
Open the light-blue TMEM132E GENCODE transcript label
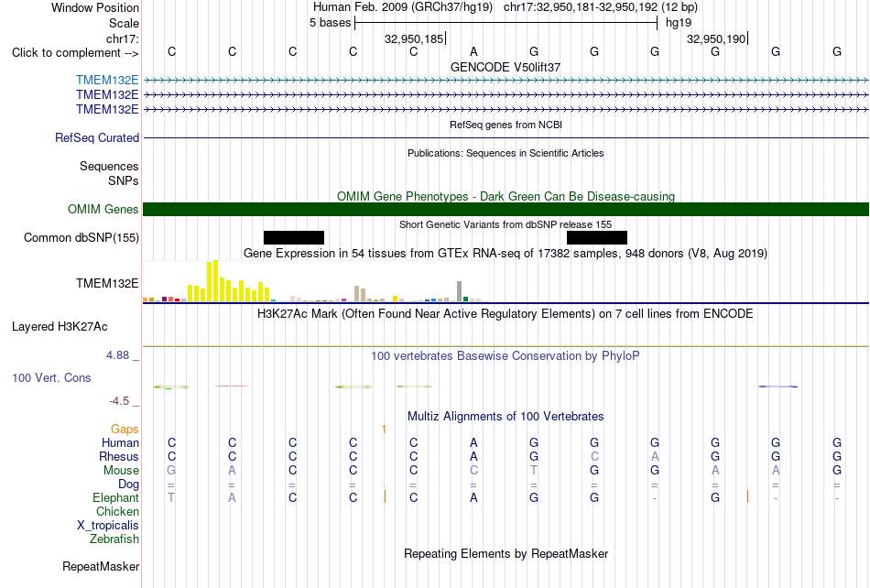[x=107, y=81]
